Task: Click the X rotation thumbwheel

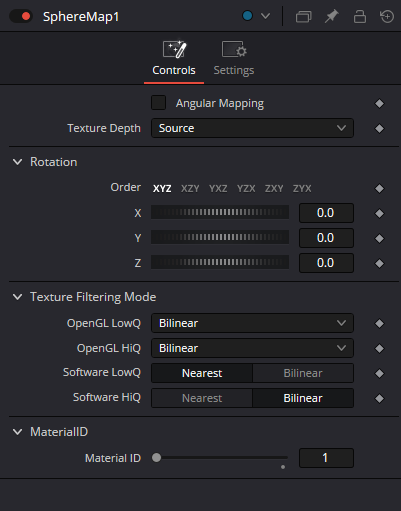Action: pos(220,212)
